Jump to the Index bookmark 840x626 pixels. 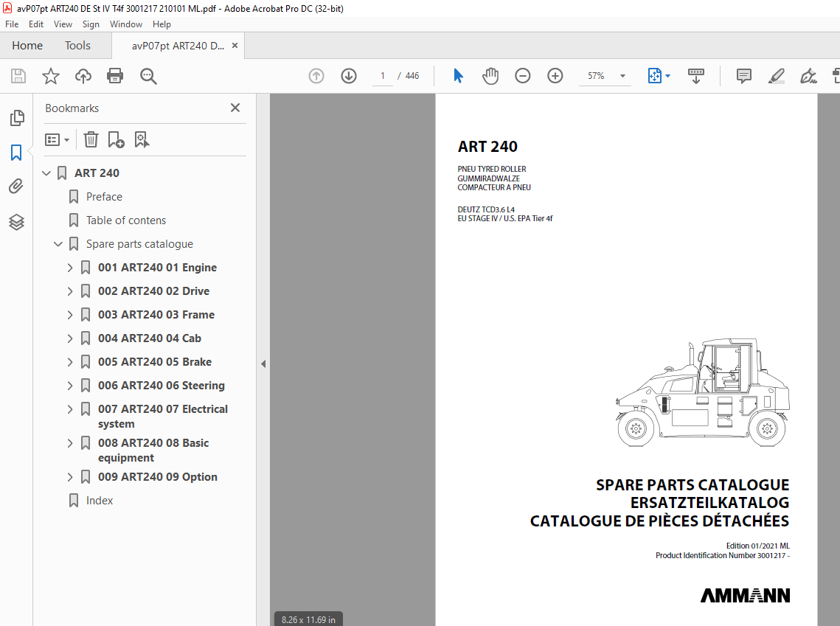click(x=100, y=501)
